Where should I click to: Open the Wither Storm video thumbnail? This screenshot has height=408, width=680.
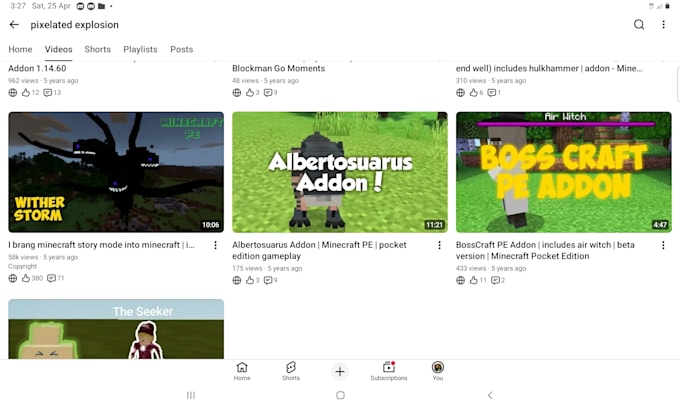[x=116, y=172]
